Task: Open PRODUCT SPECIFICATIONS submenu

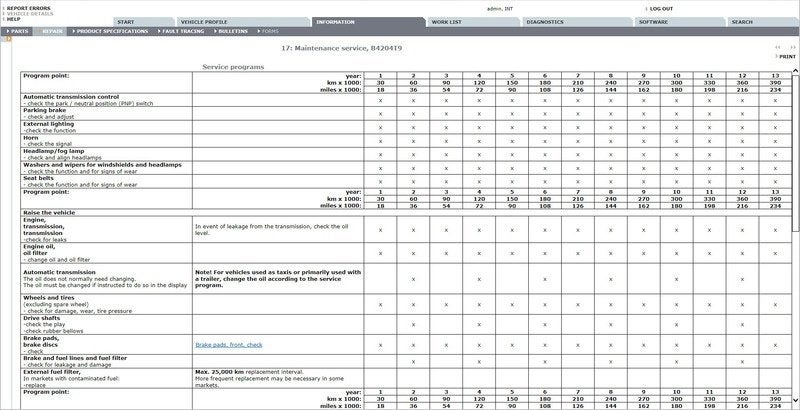Action: pos(110,31)
